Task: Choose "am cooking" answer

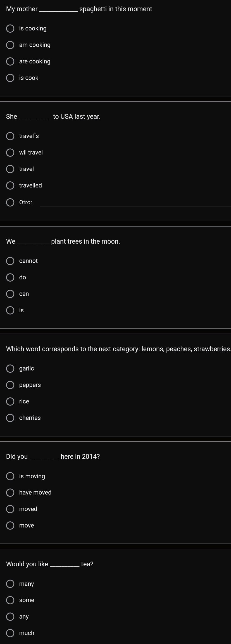Action: point(10,45)
